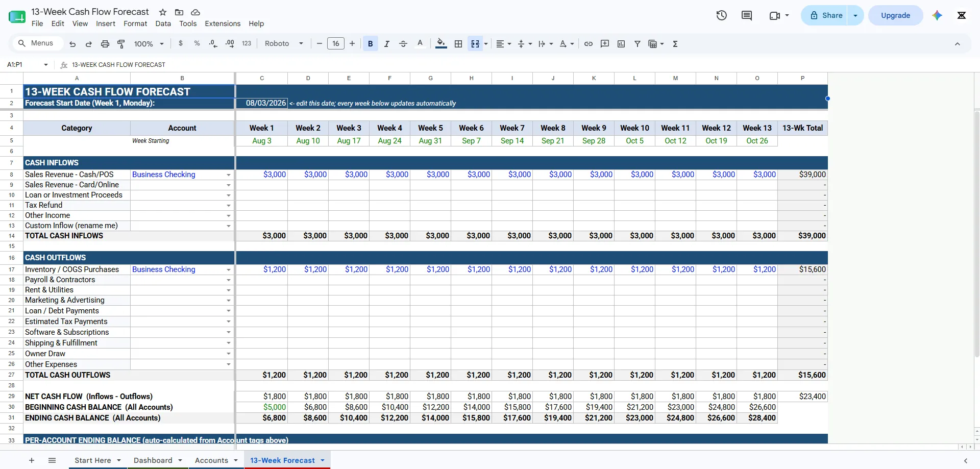Click the create filter icon
The height and width of the screenshot is (469, 980).
tap(638, 44)
